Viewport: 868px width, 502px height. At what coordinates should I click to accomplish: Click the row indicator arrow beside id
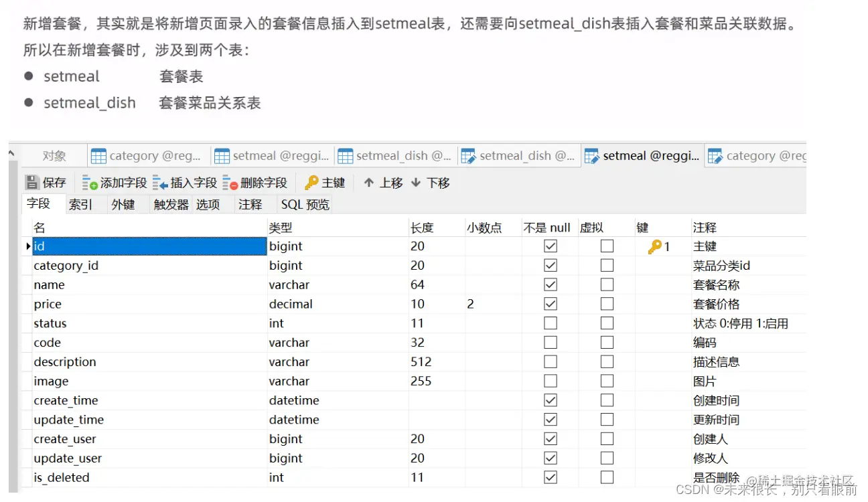[28, 246]
